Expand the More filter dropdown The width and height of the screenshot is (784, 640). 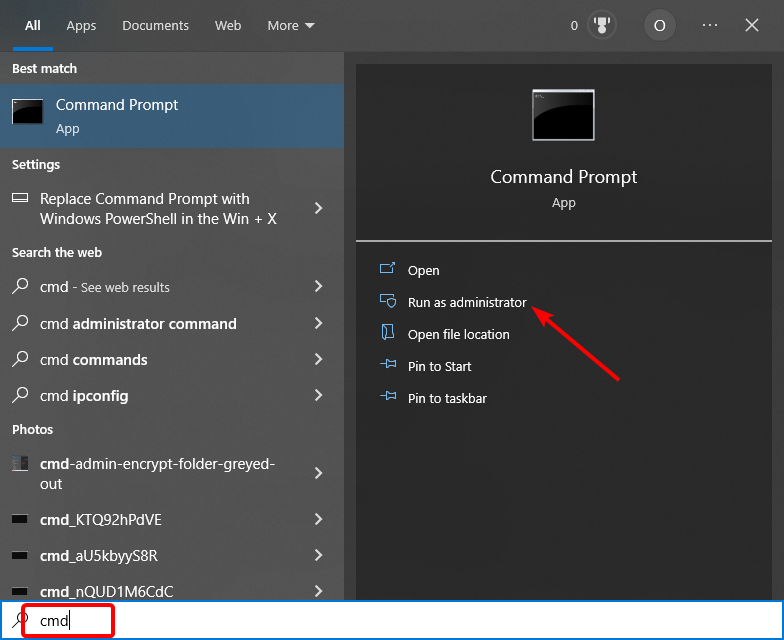point(291,26)
